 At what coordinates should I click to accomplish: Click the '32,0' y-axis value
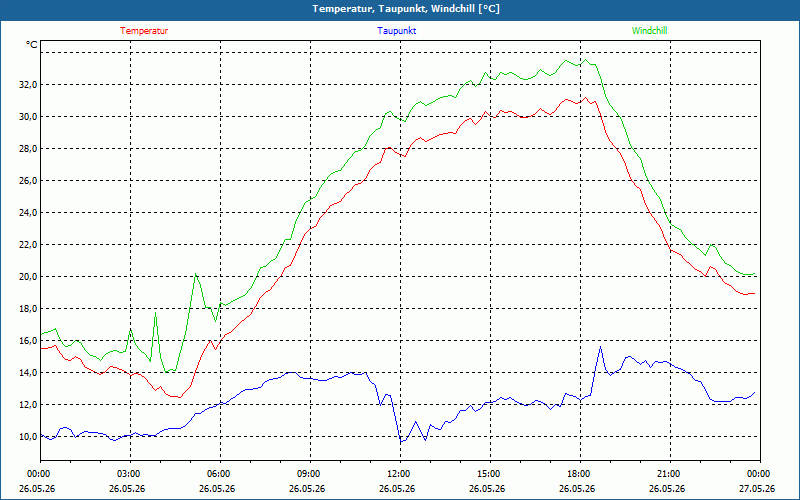(x=28, y=85)
